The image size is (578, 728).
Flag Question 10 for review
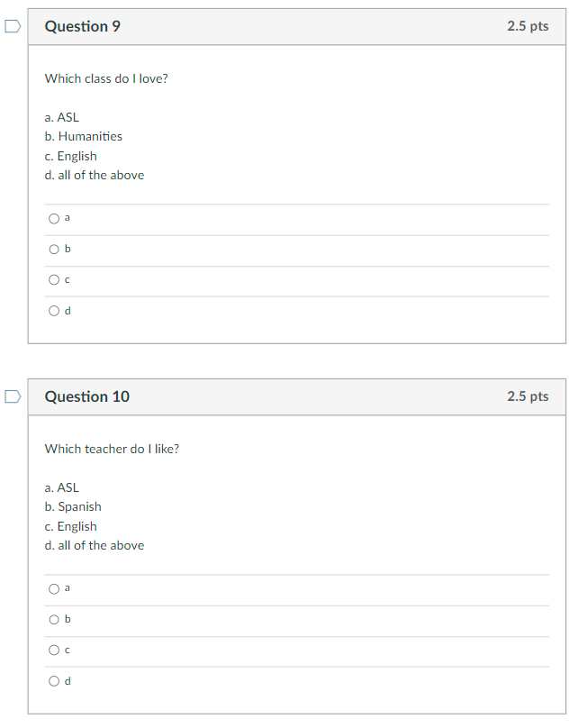(12, 396)
